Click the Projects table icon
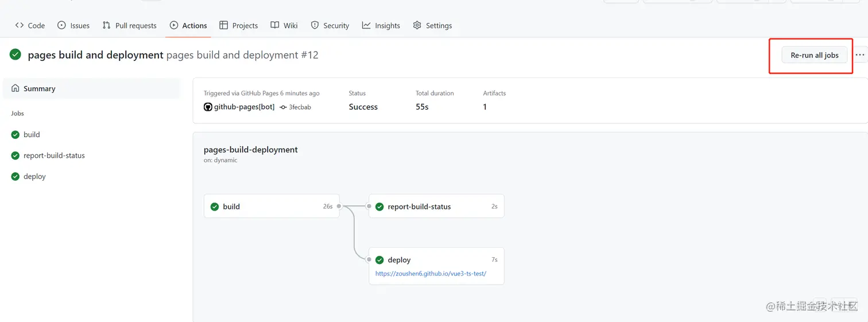Image resolution: width=868 pixels, height=322 pixels. [224, 25]
